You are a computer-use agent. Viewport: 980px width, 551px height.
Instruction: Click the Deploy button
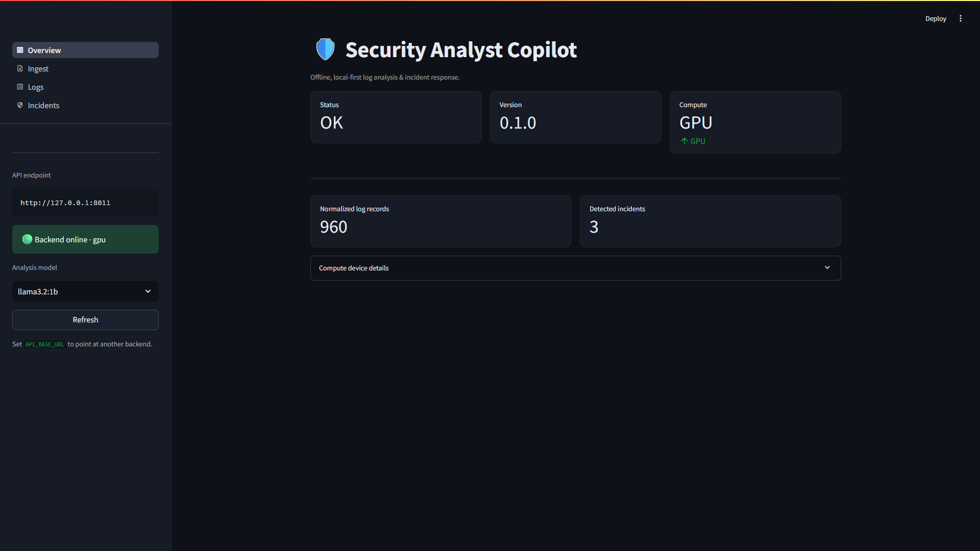(936, 18)
